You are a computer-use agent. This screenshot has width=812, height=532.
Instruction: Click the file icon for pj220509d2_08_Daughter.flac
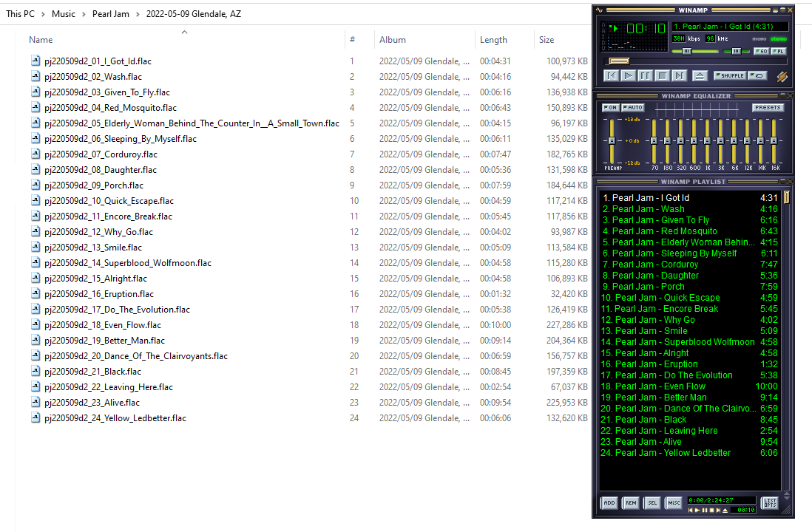pyautogui.click(x=35, y=169)
